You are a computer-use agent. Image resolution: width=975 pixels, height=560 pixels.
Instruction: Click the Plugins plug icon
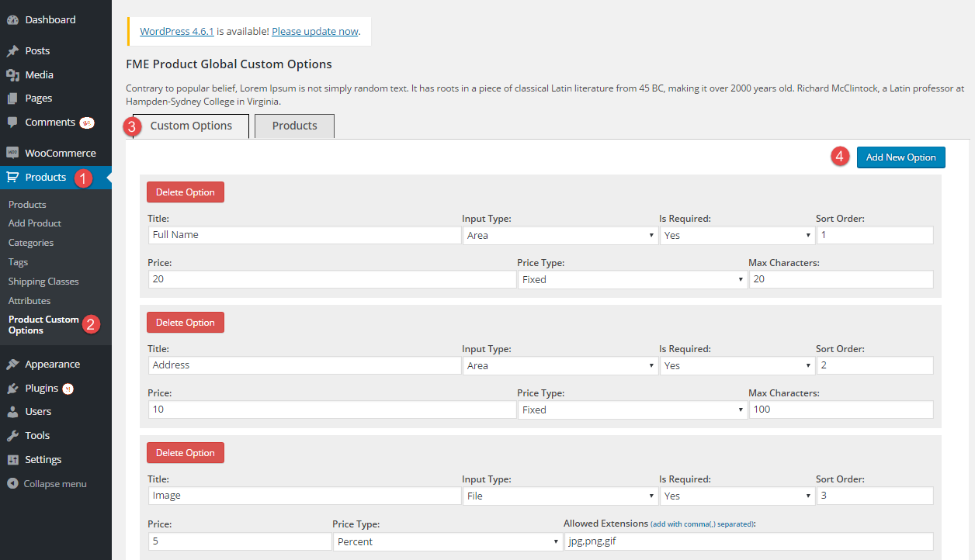[x=12, y=389]
